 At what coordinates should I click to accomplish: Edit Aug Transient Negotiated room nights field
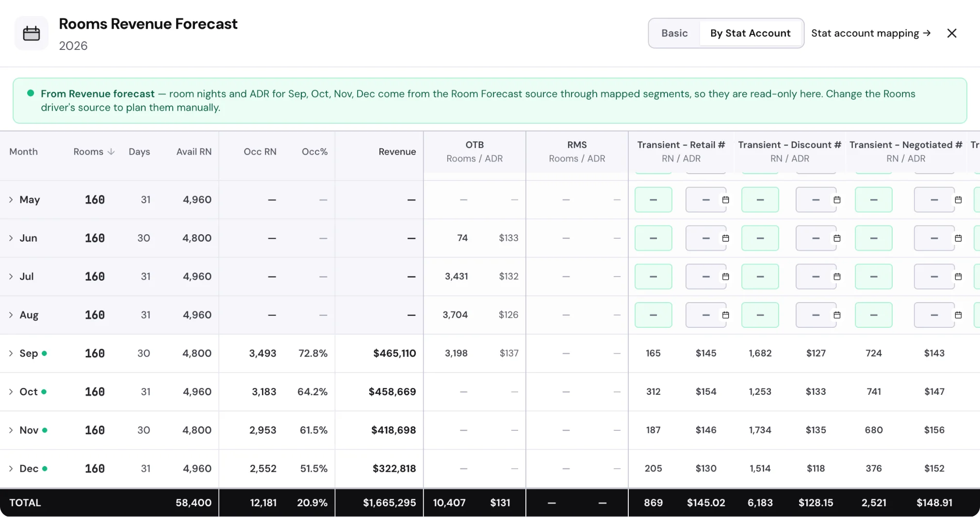tap(874, 315)
